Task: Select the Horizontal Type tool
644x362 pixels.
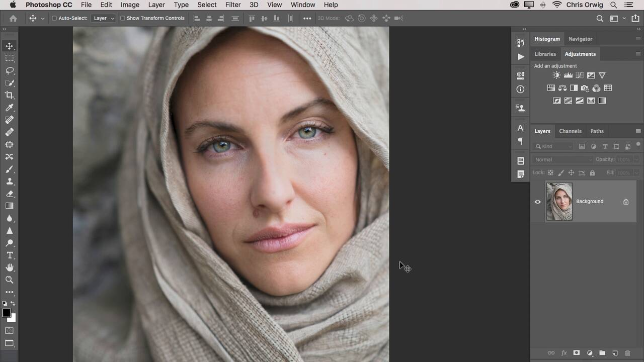Action: 10,255
